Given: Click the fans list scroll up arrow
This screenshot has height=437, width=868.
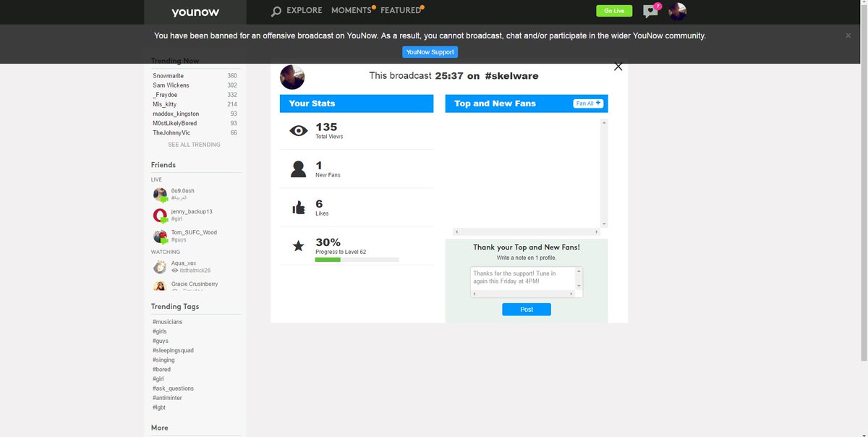Looking at the screenshot, I should click(604, 123).
